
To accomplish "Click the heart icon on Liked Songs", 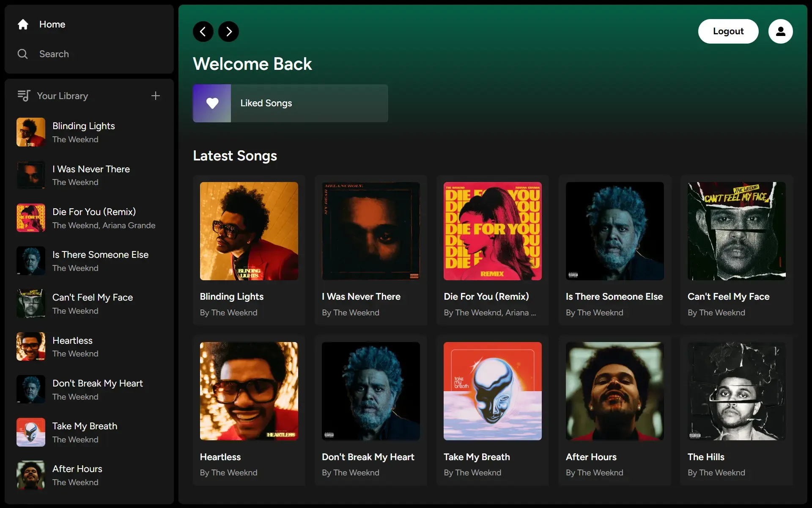I will 212,103.
